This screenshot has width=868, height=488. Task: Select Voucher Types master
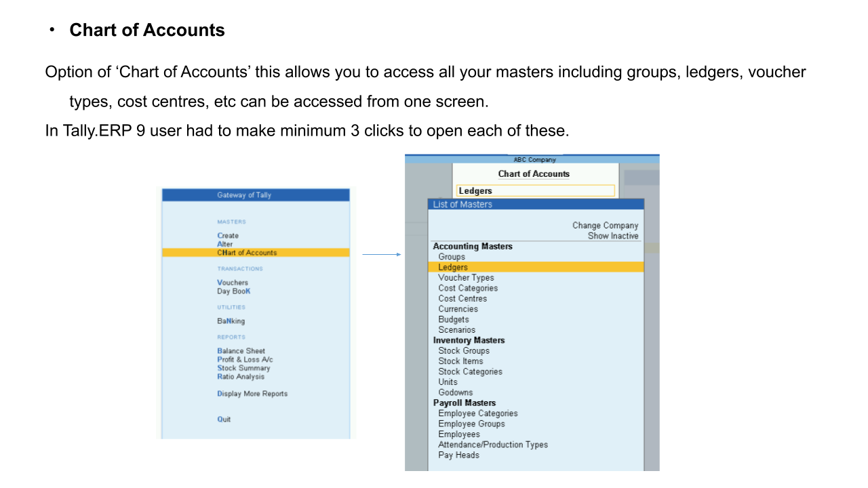(466, 278)
